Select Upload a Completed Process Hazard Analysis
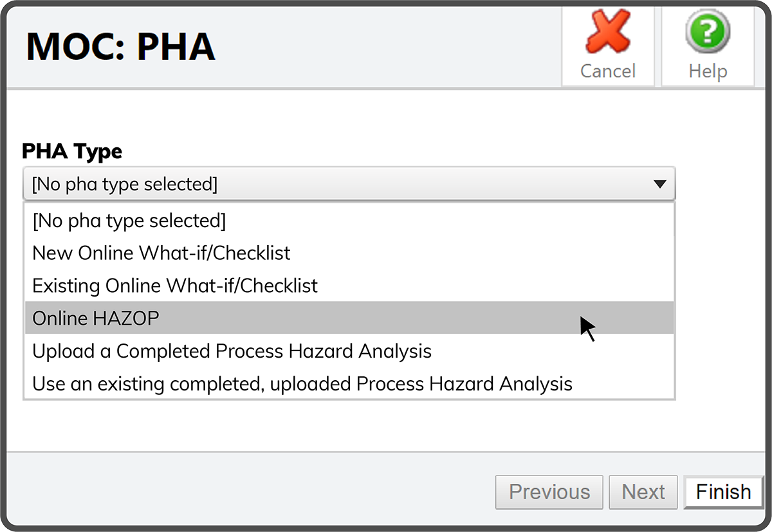The height and width of the screenshot is (532, 772). pyautogui.click(x=232, y=351)
